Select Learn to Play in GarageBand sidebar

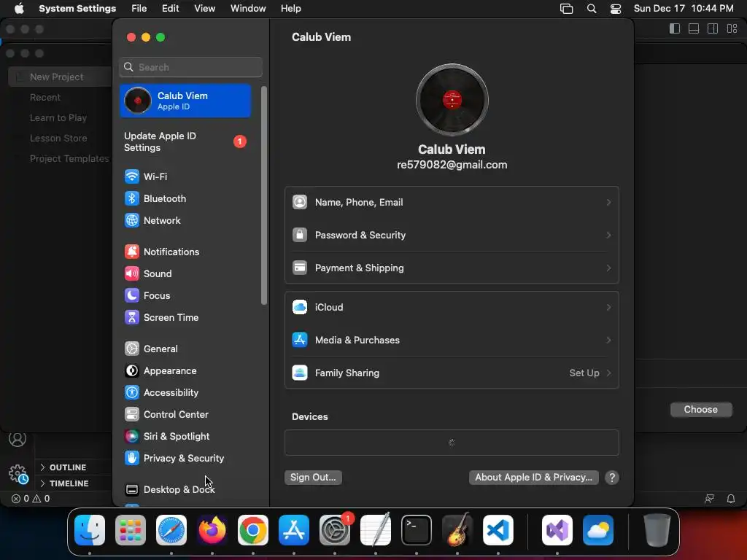tap(60, 118)
